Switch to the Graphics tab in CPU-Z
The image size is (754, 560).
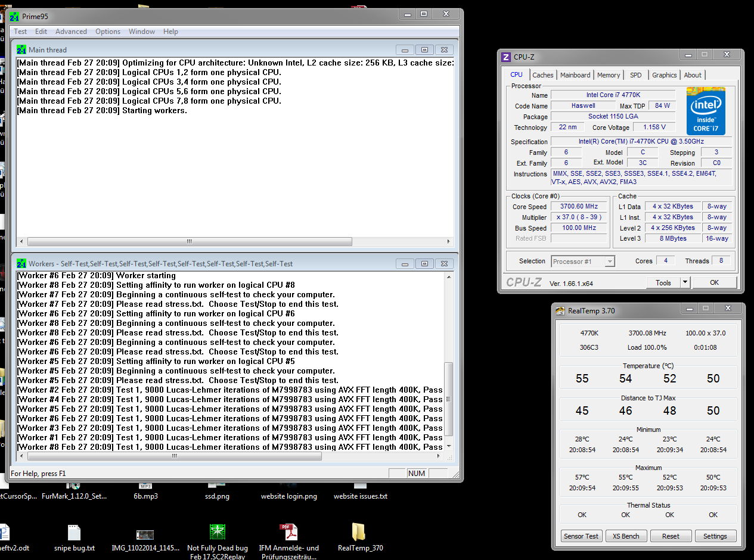664,75
